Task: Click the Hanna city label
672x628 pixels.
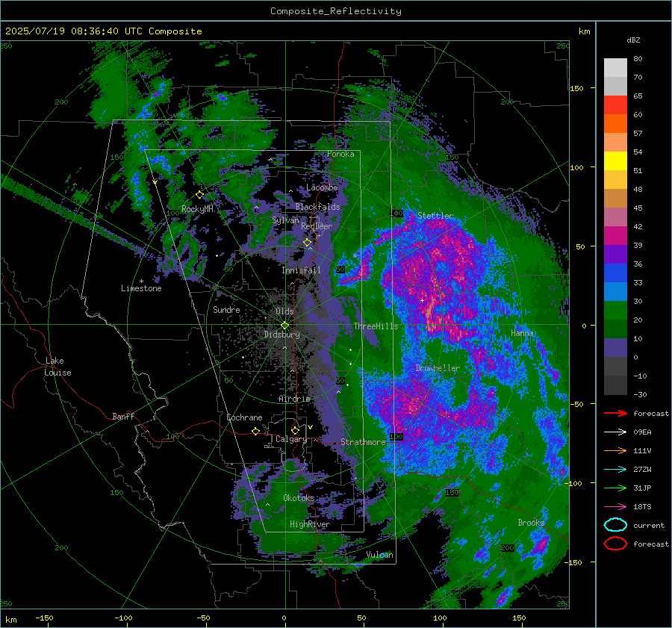Action: point(522,333)
